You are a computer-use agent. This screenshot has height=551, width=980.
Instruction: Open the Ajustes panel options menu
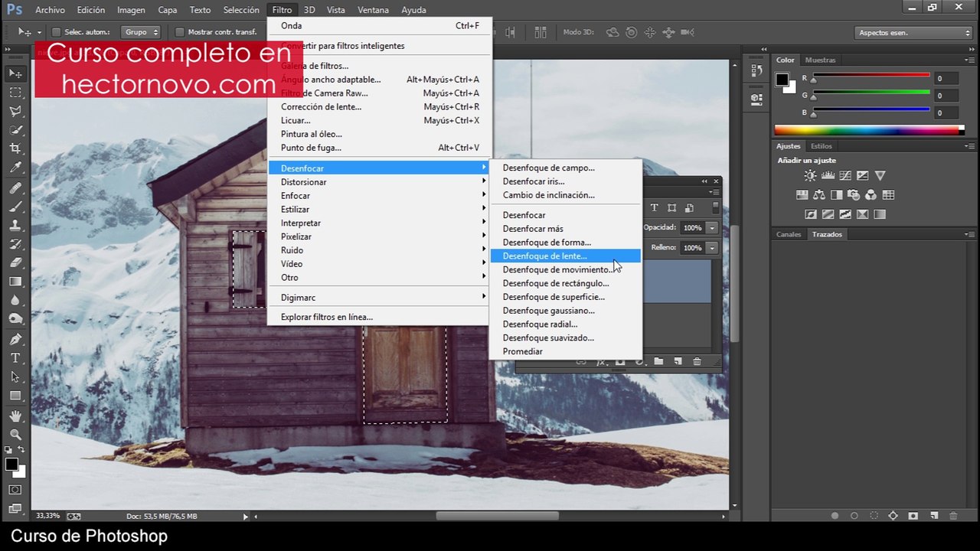pos(969,146)
